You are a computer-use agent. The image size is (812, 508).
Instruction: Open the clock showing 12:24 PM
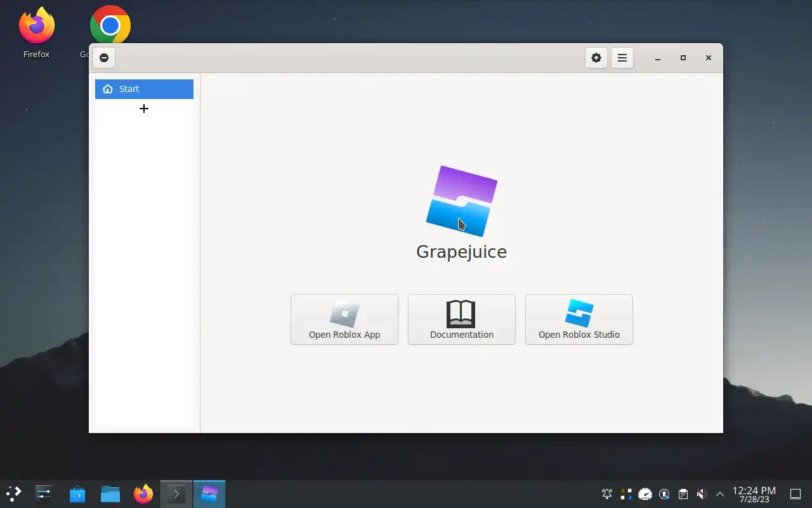754,494
